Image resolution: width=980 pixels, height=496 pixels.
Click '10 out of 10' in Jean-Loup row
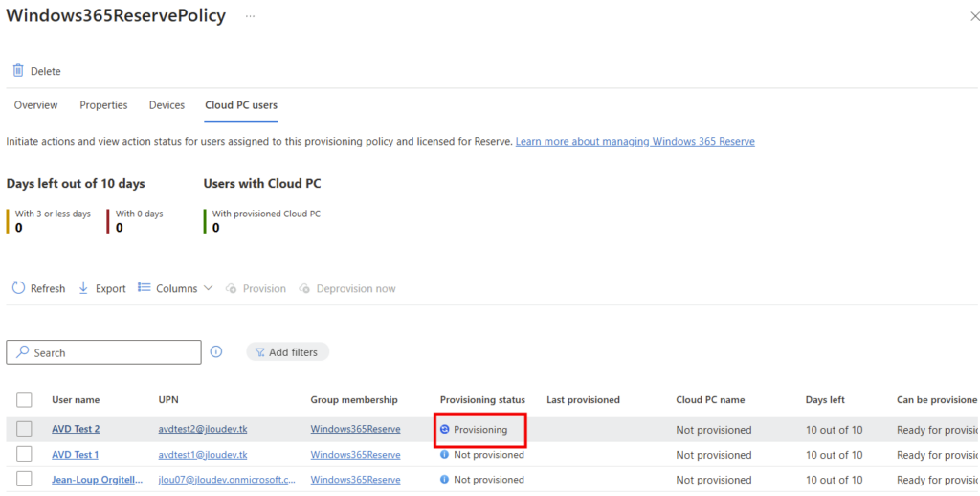coord(834,480)
